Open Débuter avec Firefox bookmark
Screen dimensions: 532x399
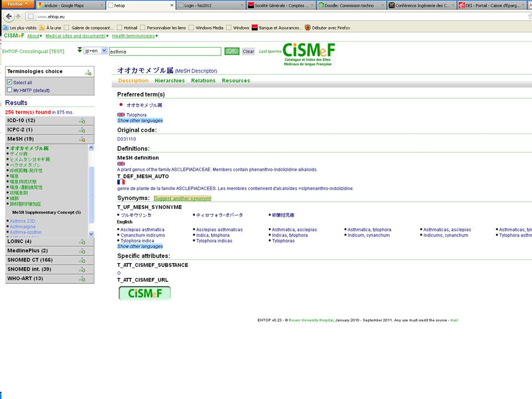coord(328,28)
